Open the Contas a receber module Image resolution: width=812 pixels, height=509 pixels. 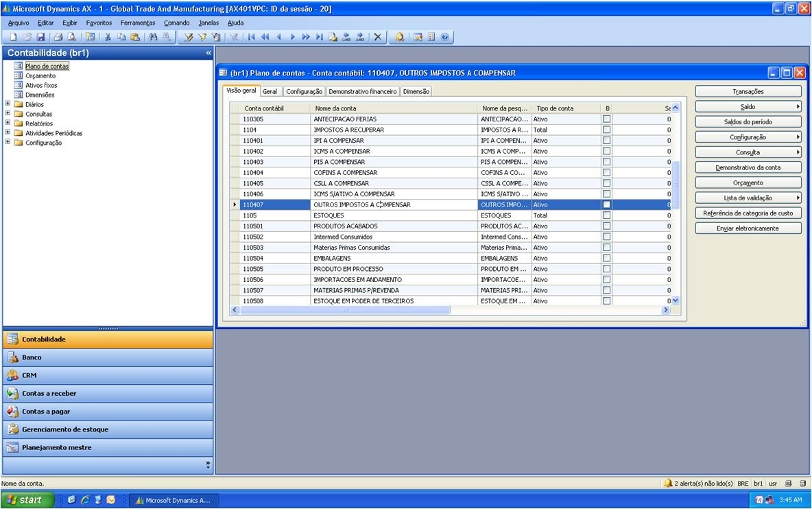coord(108,394)
